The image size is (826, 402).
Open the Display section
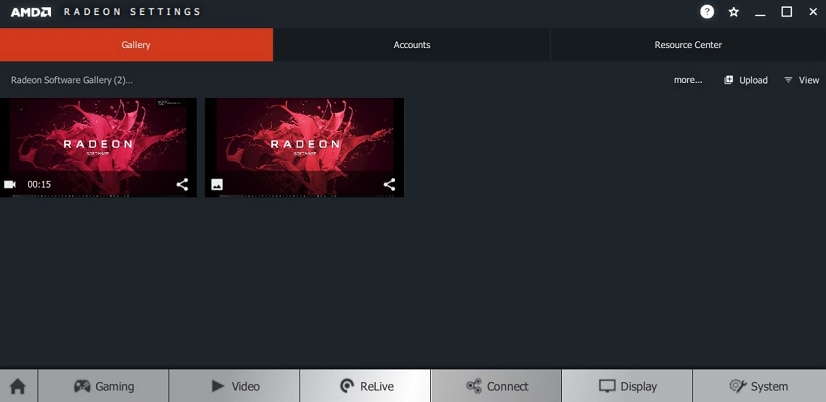point(627,386)
